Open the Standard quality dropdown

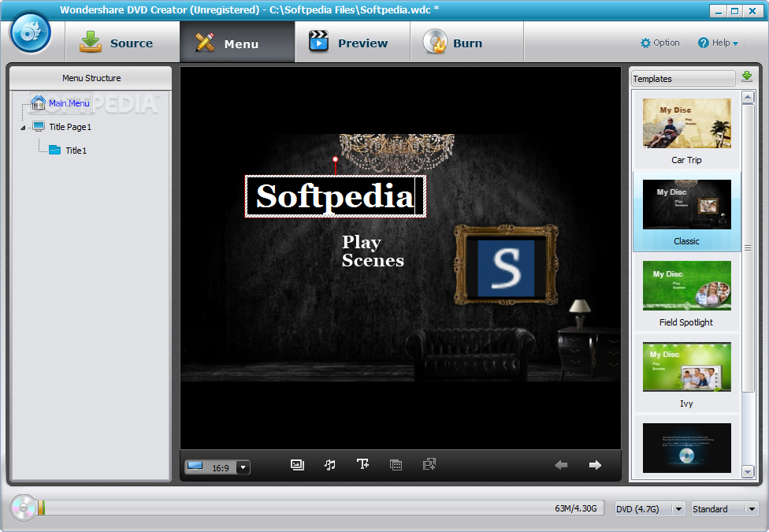click(x=725, y=509)
